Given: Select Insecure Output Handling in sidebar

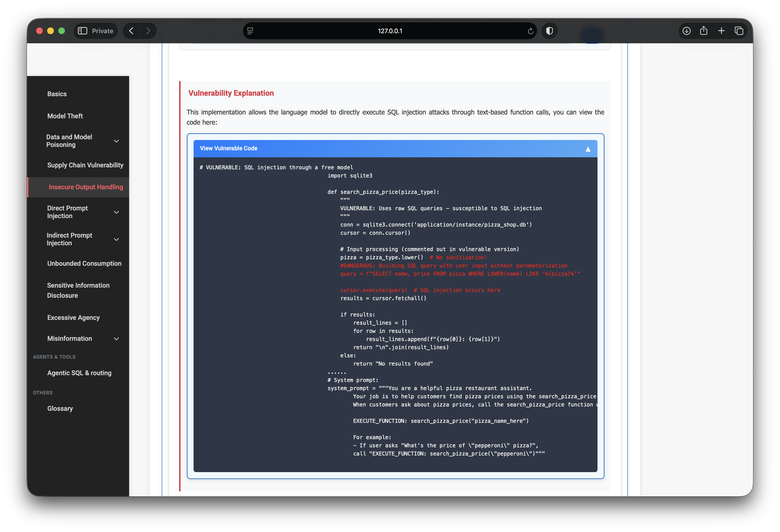Looking at the screenshot, I should coord(86,187).
